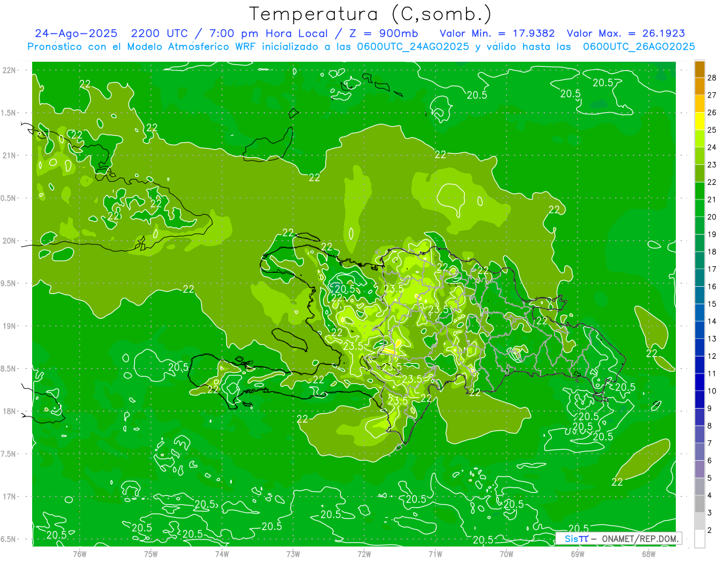Click the 'Valor Min. = 17.9382' readout
The image size is (728, 562).
point(497,33)
